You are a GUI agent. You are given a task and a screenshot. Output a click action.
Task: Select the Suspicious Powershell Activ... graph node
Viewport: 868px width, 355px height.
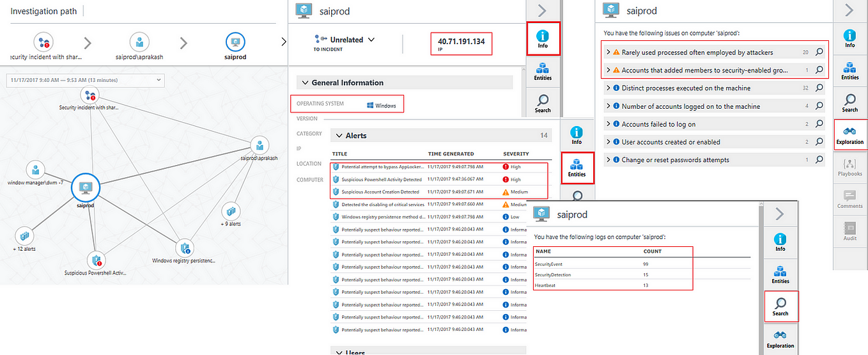coord(96,260)
